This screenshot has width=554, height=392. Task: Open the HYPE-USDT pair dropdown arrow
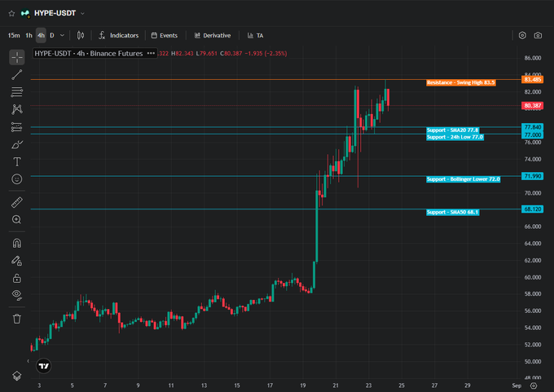coord(82,13)
